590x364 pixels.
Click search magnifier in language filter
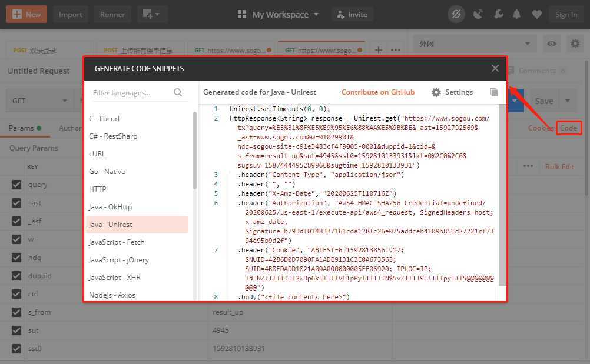coord(178,92)
